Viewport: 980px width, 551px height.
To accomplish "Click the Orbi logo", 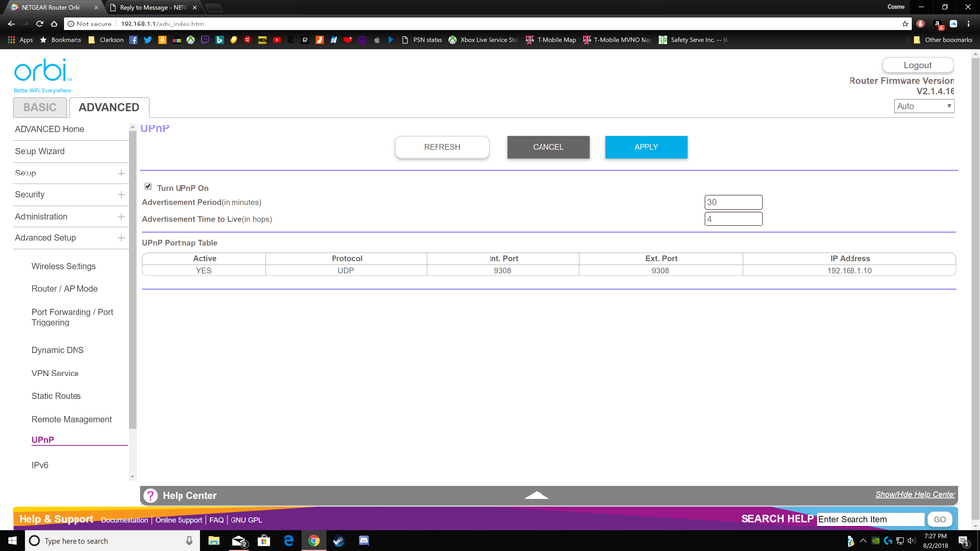I will 41,73.
